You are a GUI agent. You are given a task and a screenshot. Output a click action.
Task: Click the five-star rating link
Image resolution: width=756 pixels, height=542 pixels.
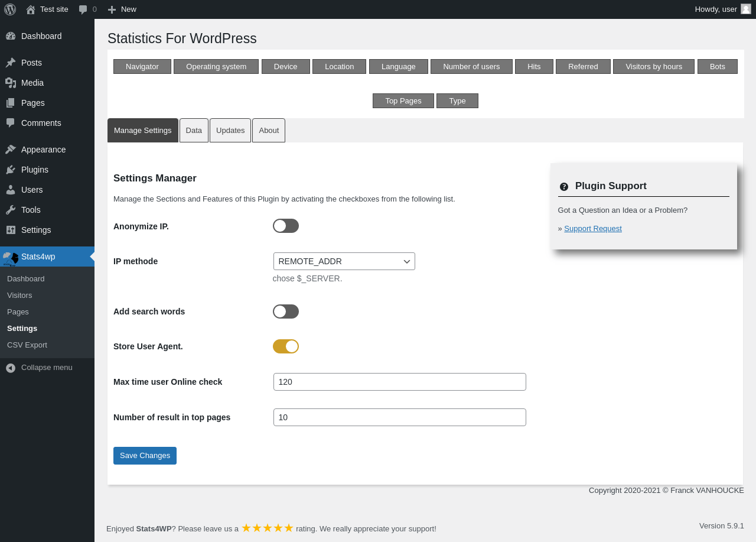(268, 528)
